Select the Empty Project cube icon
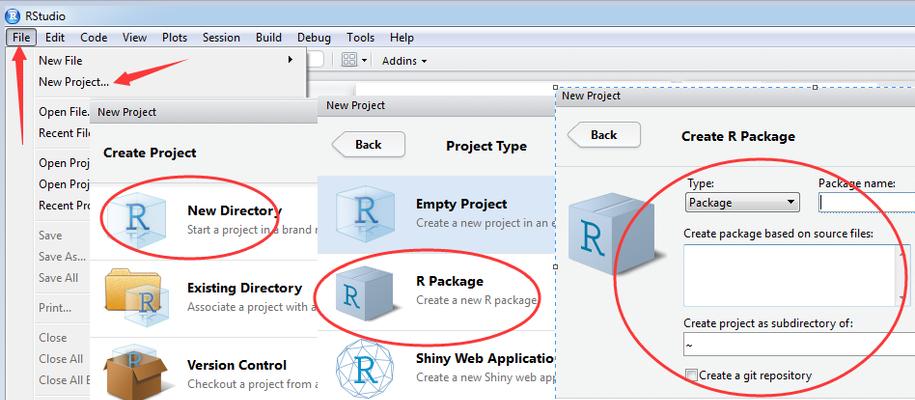Image resolution: width=915 pixels, height=400 pixels. coord(365,214)
